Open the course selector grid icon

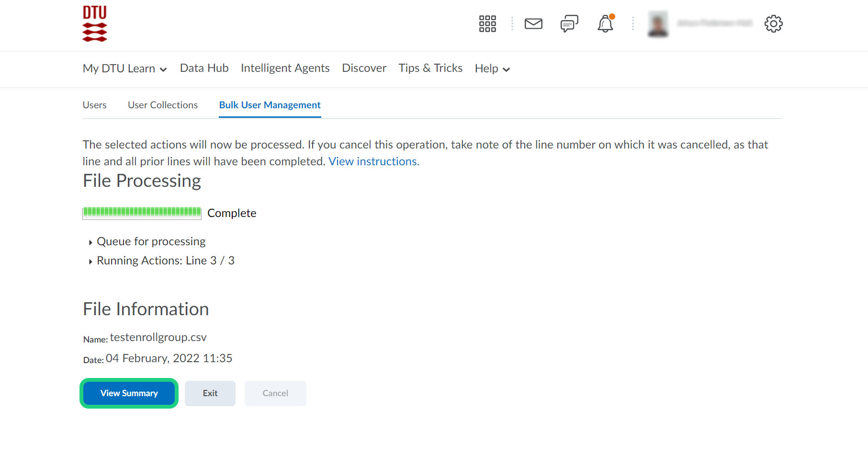(487, 23)
